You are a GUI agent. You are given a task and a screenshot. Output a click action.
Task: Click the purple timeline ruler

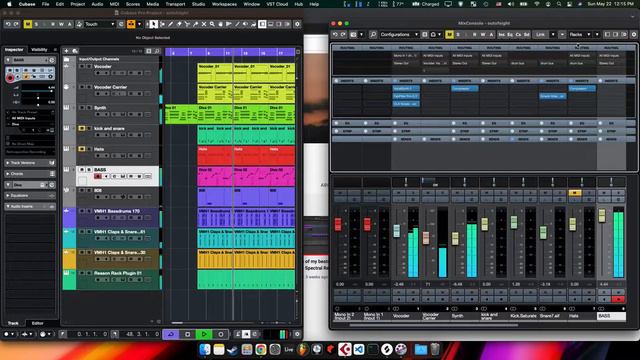(x=230, y=52)
